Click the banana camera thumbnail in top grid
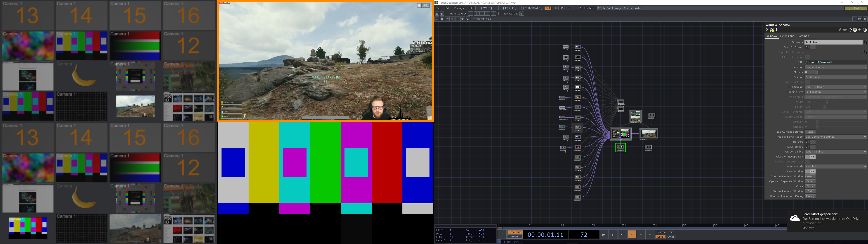Viewport: 868px width, 244px height. pyautogui.click(x=82, y=76)
